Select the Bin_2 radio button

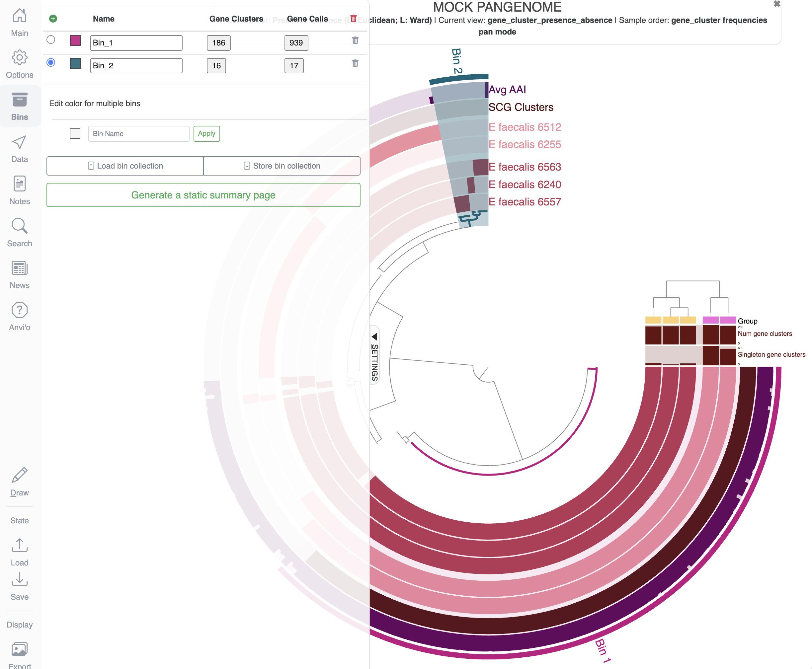pos(51,62)
